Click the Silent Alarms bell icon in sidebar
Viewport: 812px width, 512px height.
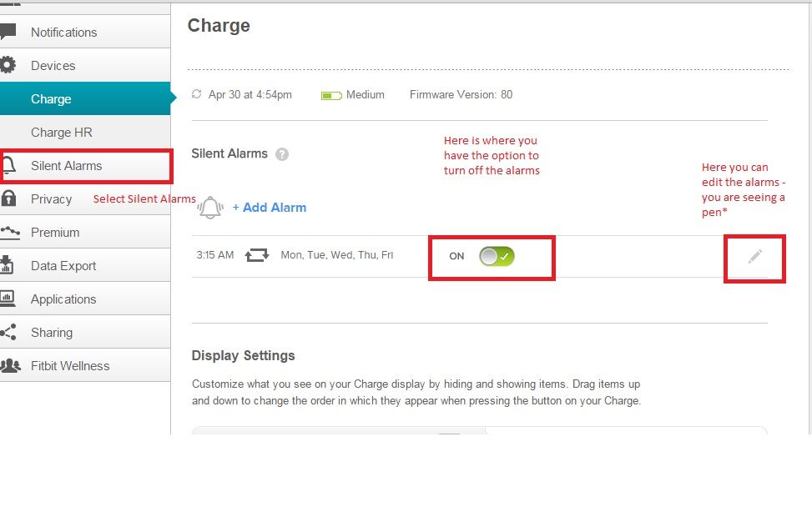[x=8, y=165]
